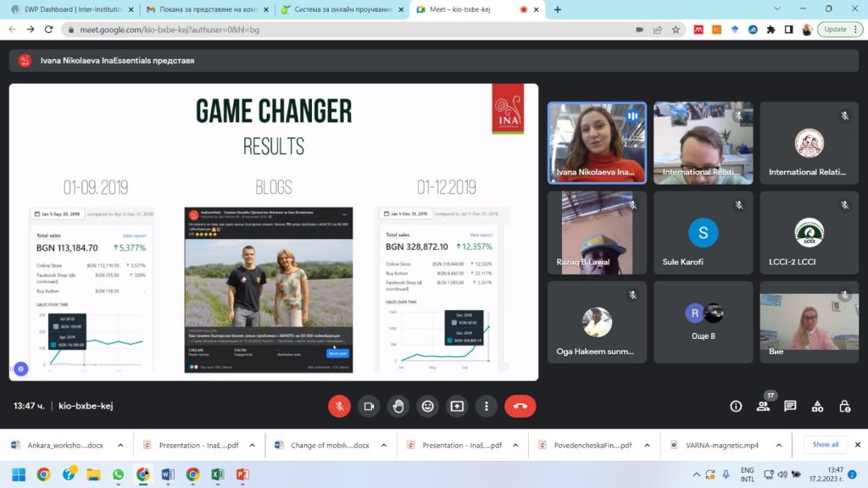The image size is (868, 488).
Task: Switch to the EWP Dashboard tab
Action: click(x=73, y=9)
